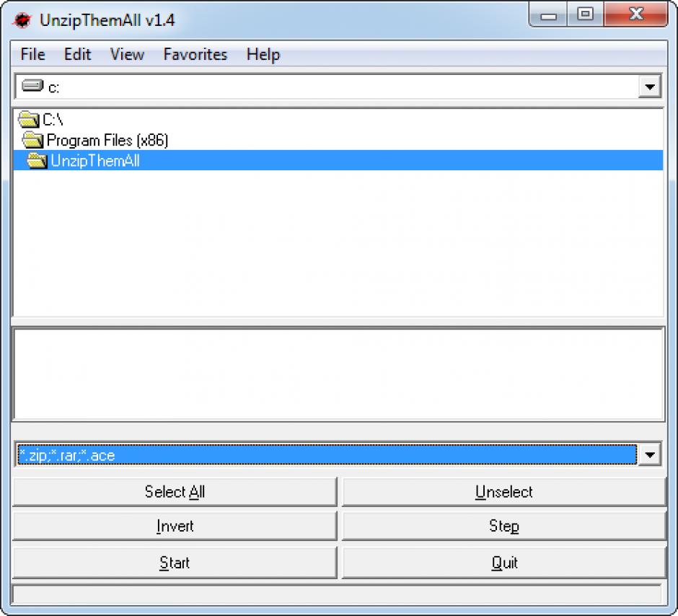The image size is (678, 616).
Task: Open the View menu
Action: [127, 55]
